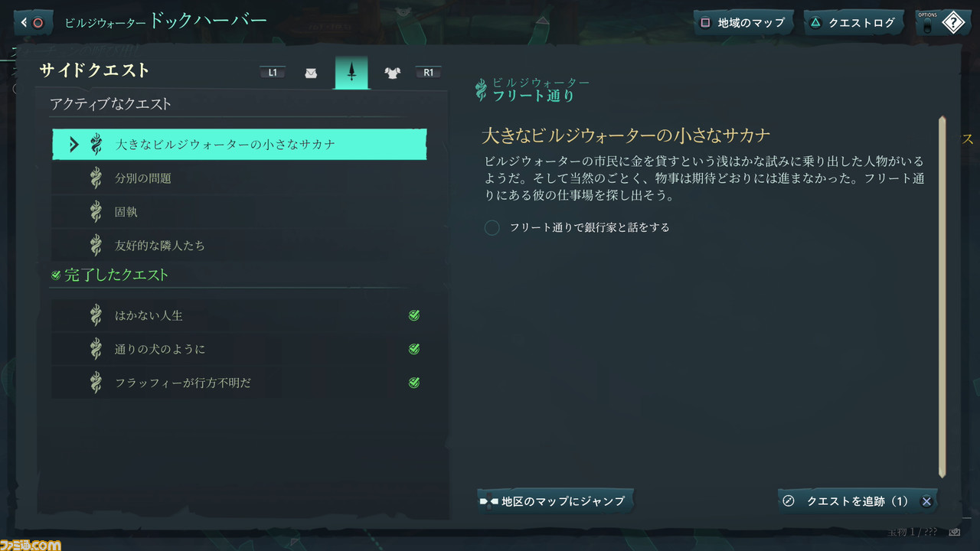The height and width of the screenshot is (551, 980).
Task: Click checkmark icon next to 完了したクエスト header
Action: (x=55, y=275)
